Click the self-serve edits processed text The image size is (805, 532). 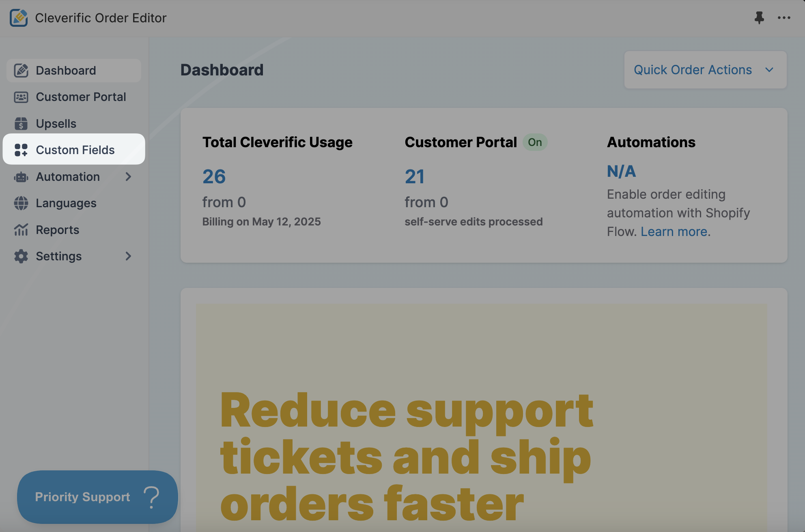point(474,222)
